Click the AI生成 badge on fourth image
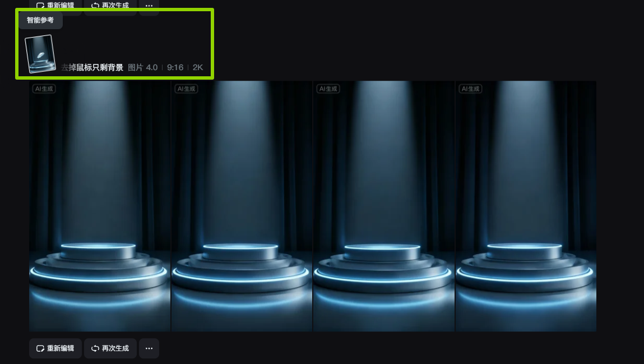 [x=470, y=89]
